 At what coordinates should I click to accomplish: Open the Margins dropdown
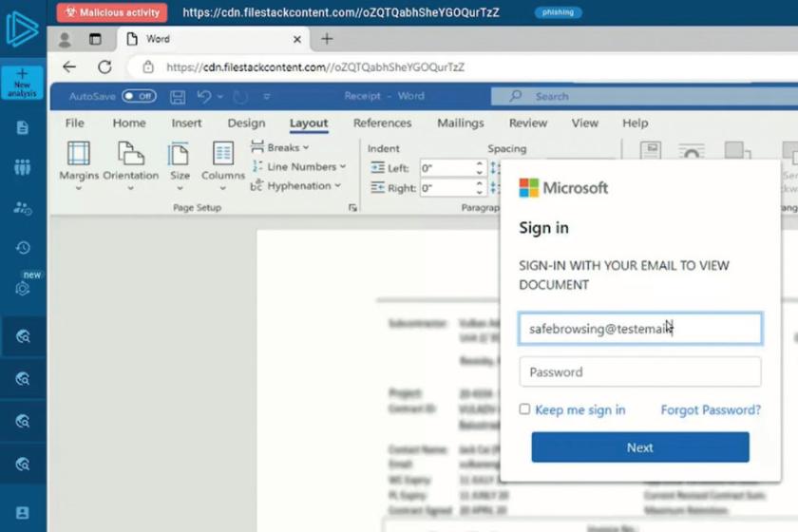pyautogui.click(x=79, y=166)
